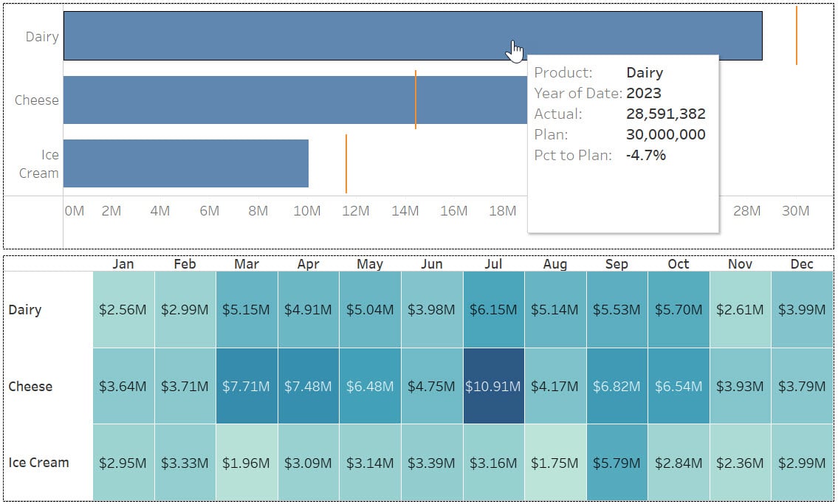Image resolution: width=838 pixels, height=504 pixels.
Task: Click the orange reference line for Cheese
Action: tap(416, 100)
